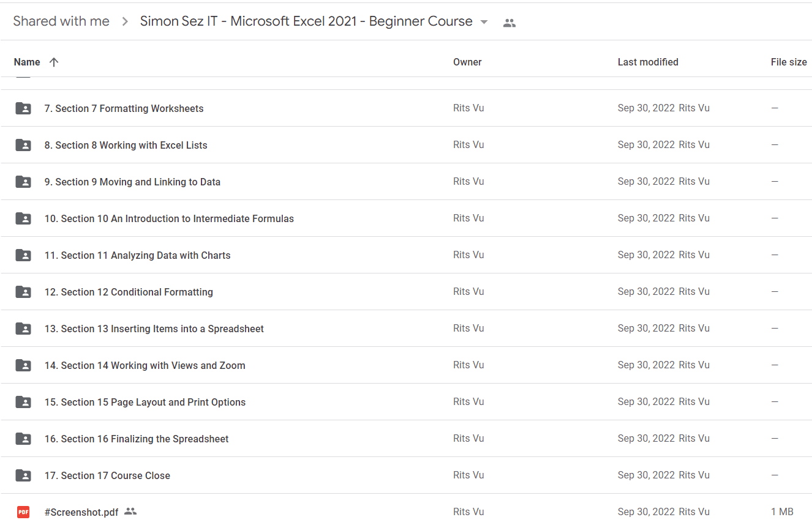Click file size dash in Section 15 row
Image resolution: width=812 pixels, height=528 pixels.
(x=775, y=401)
